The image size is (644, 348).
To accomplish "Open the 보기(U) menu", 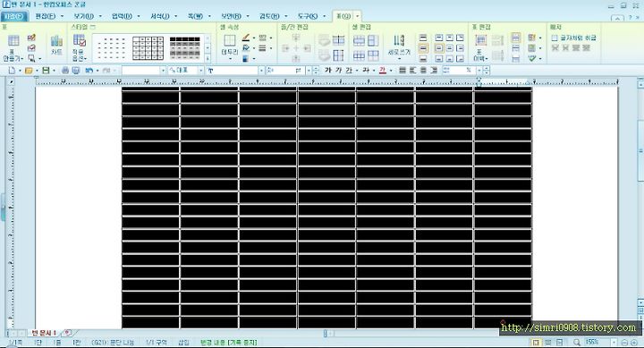I will (83, 16).
